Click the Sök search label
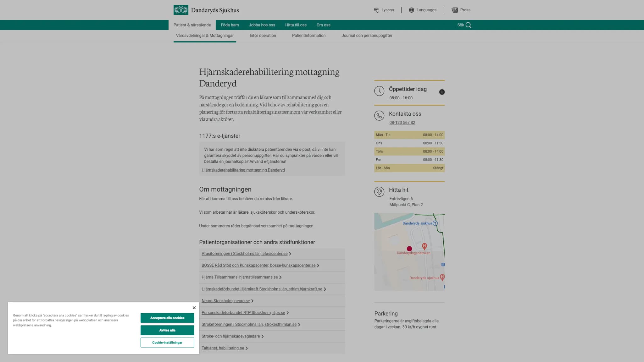The image size is (644, 362). point(461,25)
